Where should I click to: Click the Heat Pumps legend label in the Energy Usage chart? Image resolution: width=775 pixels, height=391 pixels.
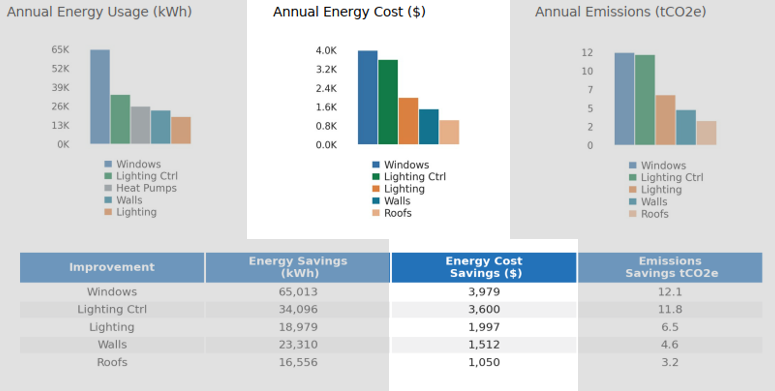[146, 188]
